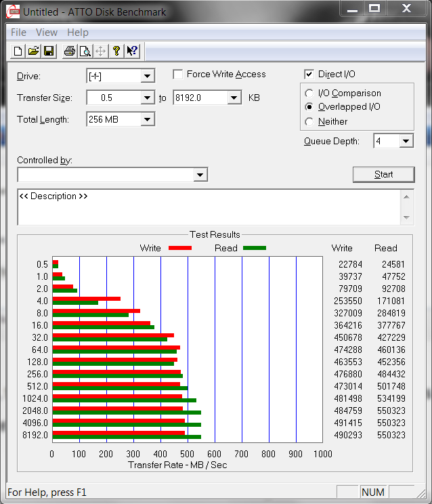Click inside the Description text box
The height and width of the screenshot is (504, 432).
(203, 207)
